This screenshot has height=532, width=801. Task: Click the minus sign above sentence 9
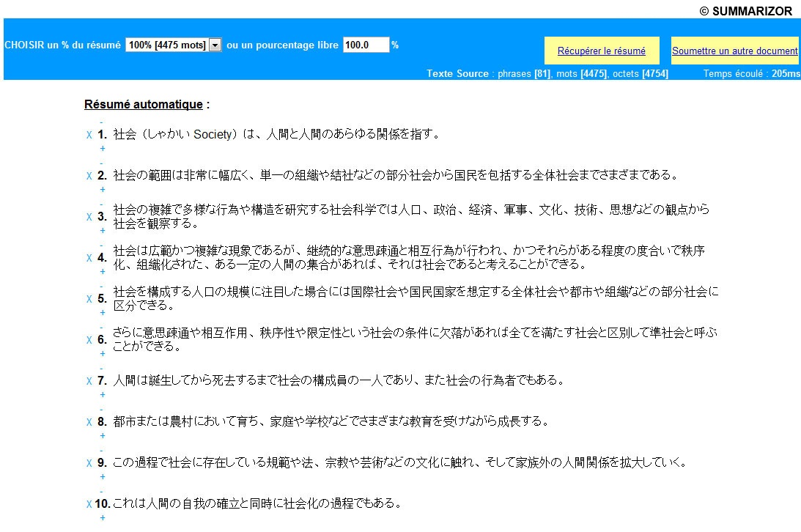(x=101, y=451)
